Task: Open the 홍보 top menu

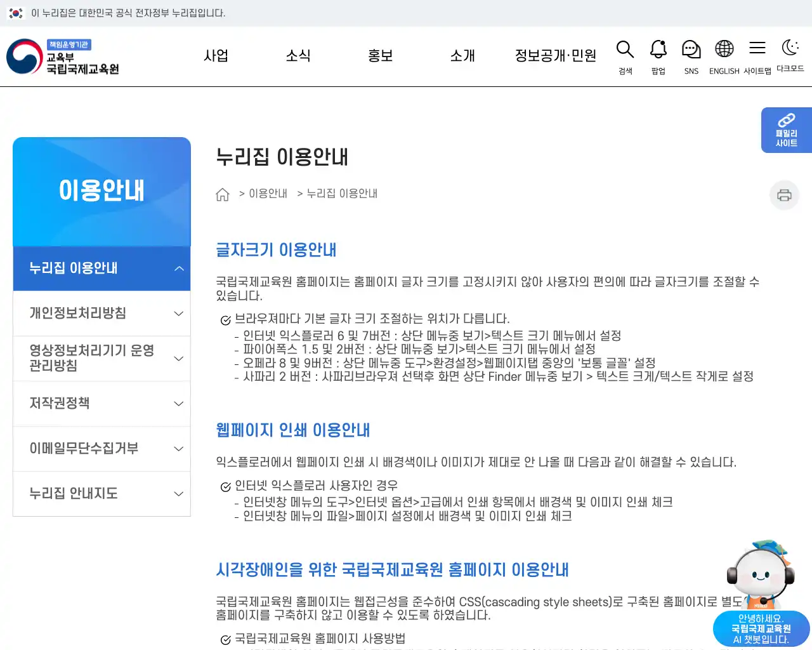Action: (x=381, y=56)
